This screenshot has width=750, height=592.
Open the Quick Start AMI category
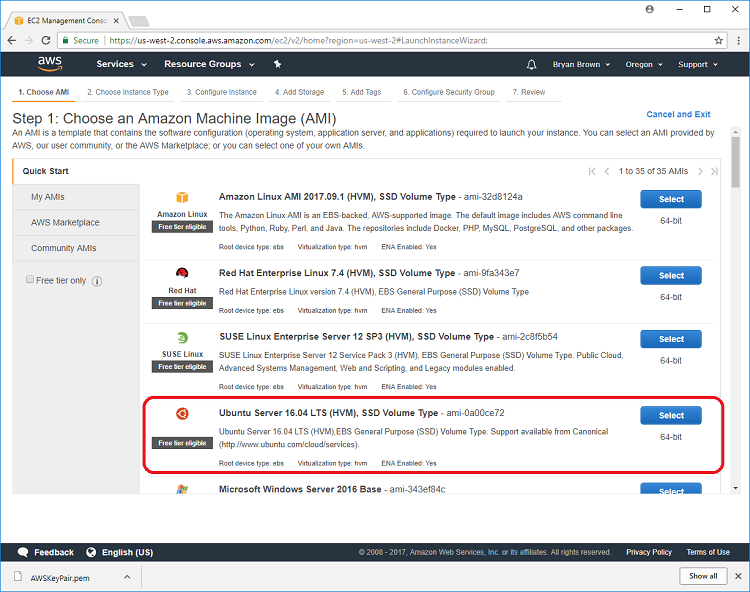76,171
